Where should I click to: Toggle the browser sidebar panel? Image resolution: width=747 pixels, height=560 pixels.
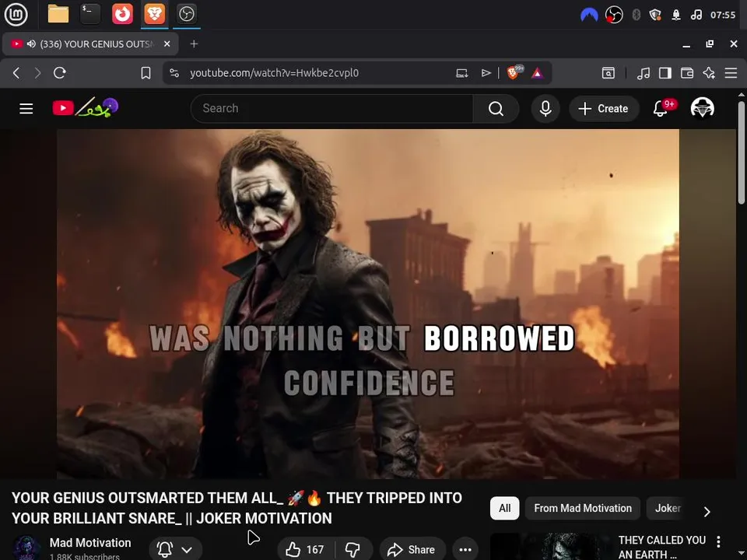point(665,73)
